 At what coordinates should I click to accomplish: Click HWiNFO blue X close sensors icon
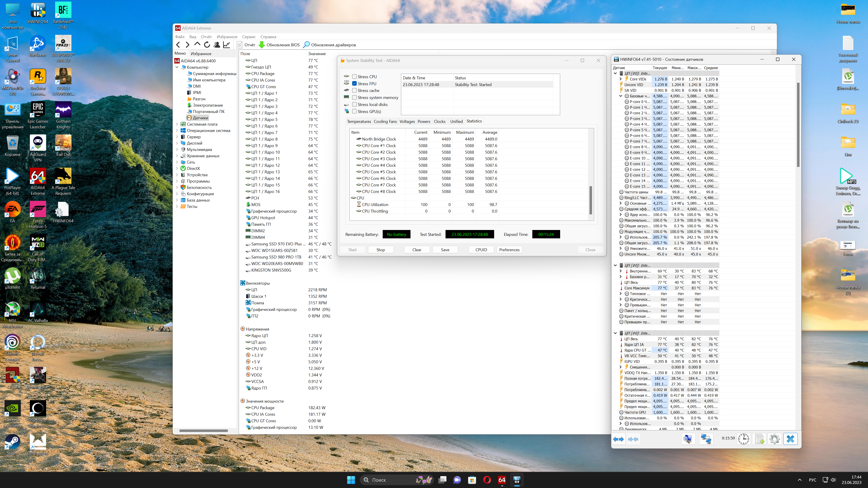[790, 439]
